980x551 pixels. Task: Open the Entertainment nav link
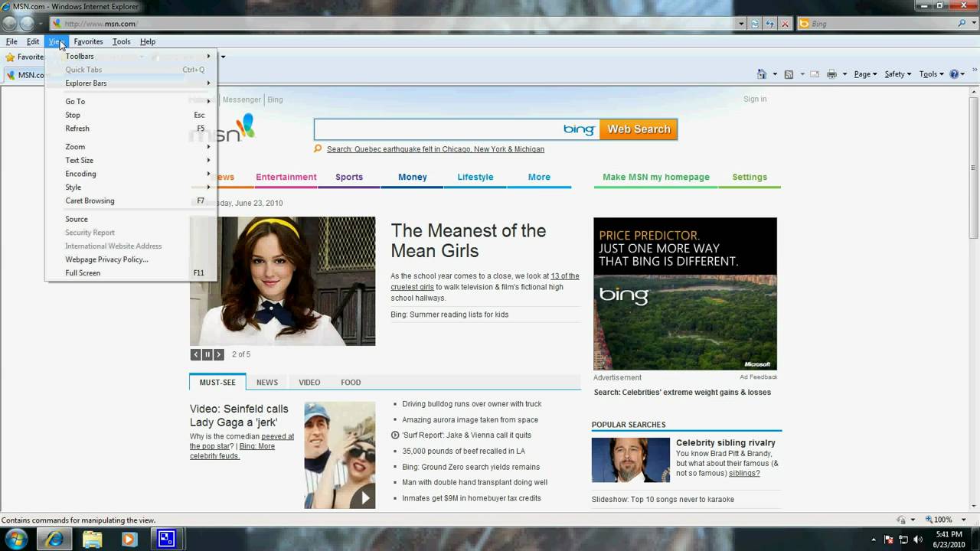(286, 177)
